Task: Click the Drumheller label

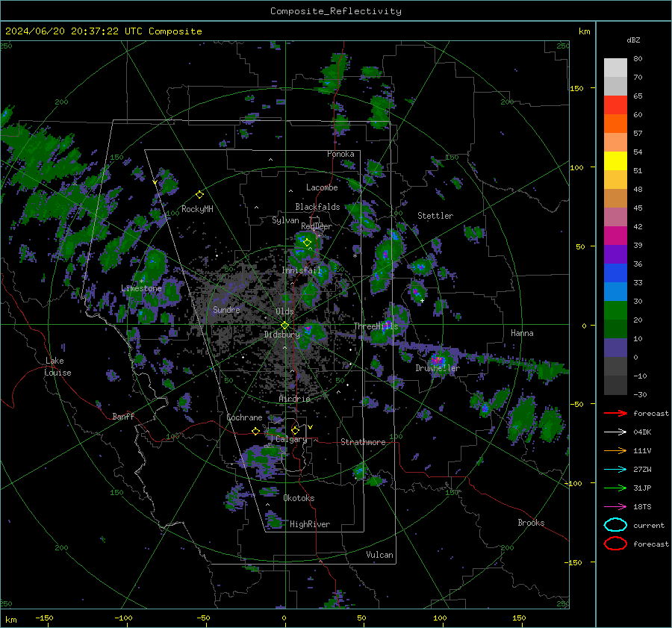Action: pyautogui.click(x=438, y=368)
